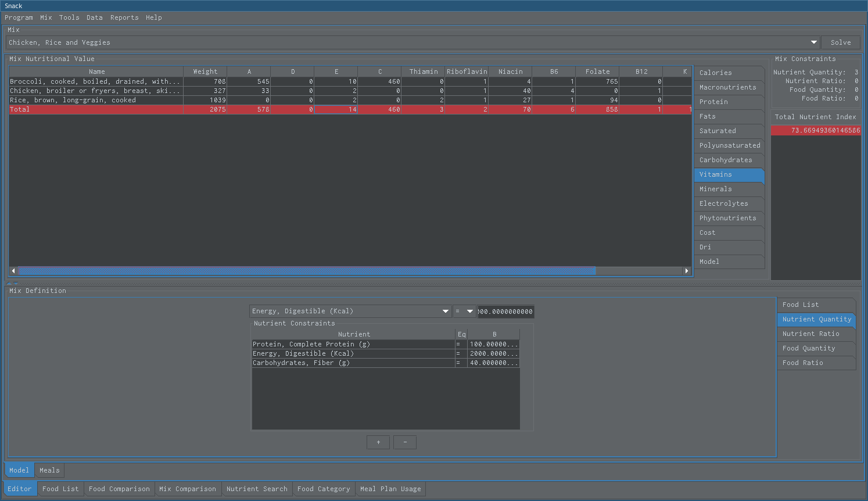Switch to the Polyunsaturated tab
The height and width of the screenshot is (501, 868).
coord(729,145)
